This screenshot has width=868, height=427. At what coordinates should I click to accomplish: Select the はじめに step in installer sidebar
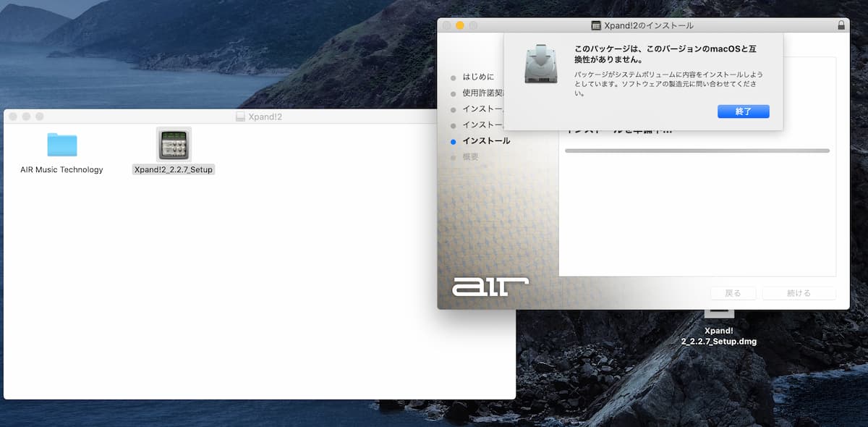click(x=478, y=77)
